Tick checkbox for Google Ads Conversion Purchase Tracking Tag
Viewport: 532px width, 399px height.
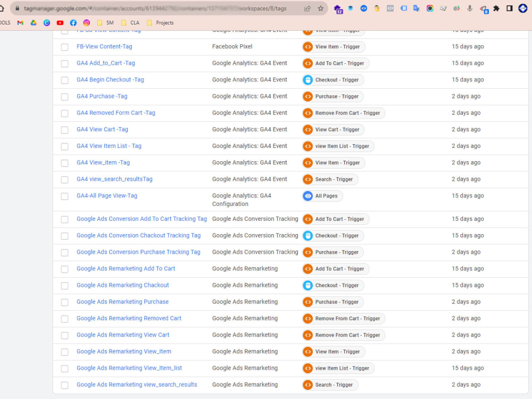pyautogui.click(x=64, y=252)
